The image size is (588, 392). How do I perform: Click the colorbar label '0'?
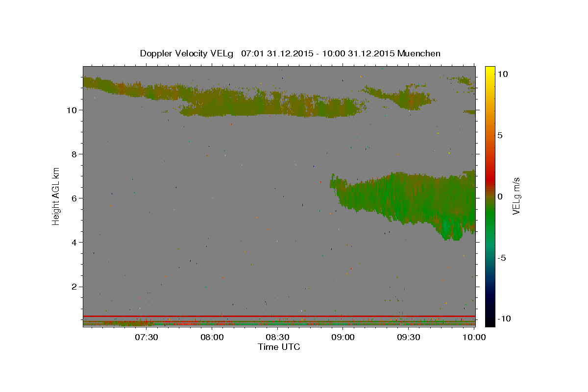[500, 196]
